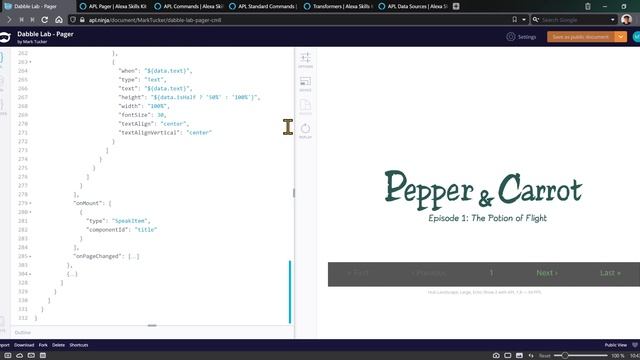Viewport: 640px width, 360px height.
Task: Click the cloud sync icon in the status bar
Action: (x=19, y=356)
